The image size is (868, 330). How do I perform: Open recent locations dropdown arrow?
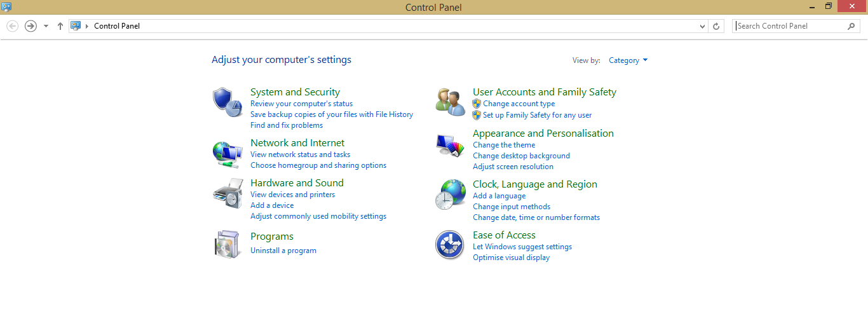pos(46,26)
